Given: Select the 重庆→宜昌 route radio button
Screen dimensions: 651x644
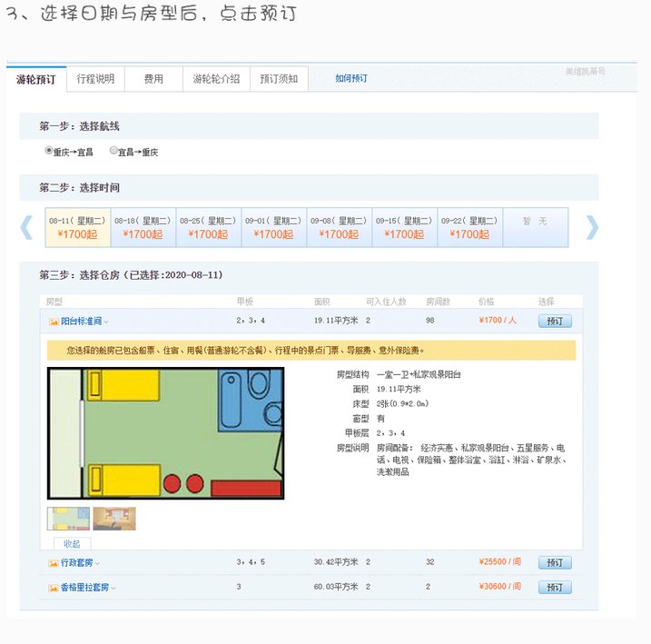Looking at the screenshot, I should (x=49, y=152).
